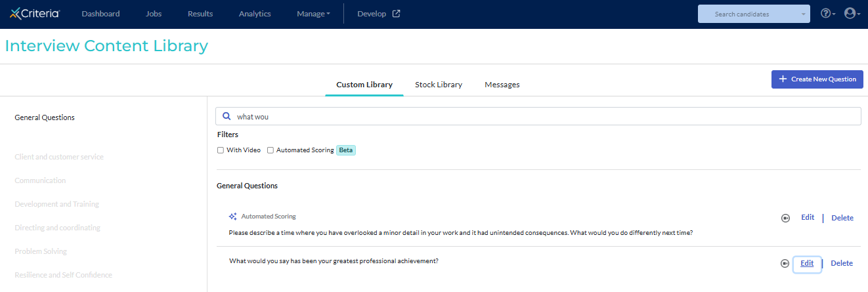This screenshot has width=868, height=292.
Task: Click the Automated Scoring label on question
Action: coord(269,216)
